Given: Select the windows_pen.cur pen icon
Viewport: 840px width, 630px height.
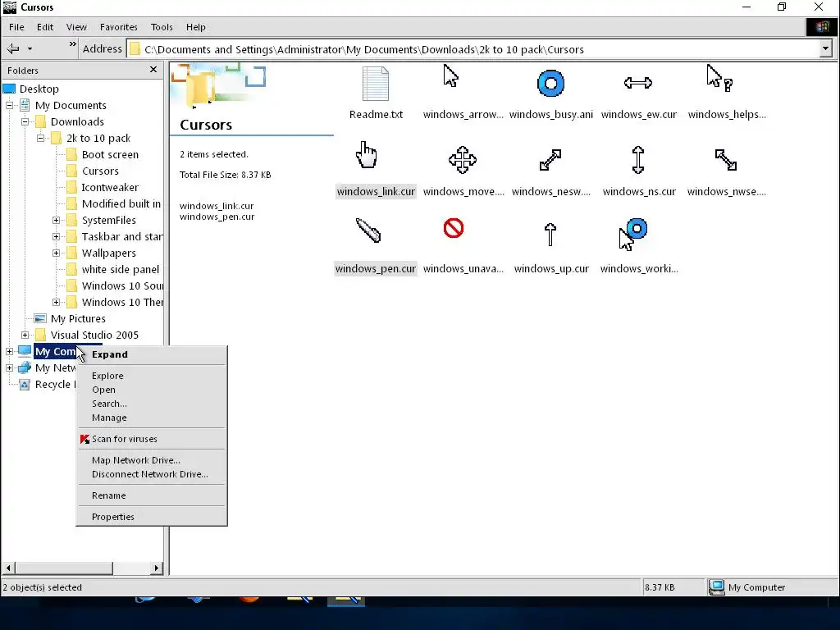Looking at the screenshot, I should (368, 231).
